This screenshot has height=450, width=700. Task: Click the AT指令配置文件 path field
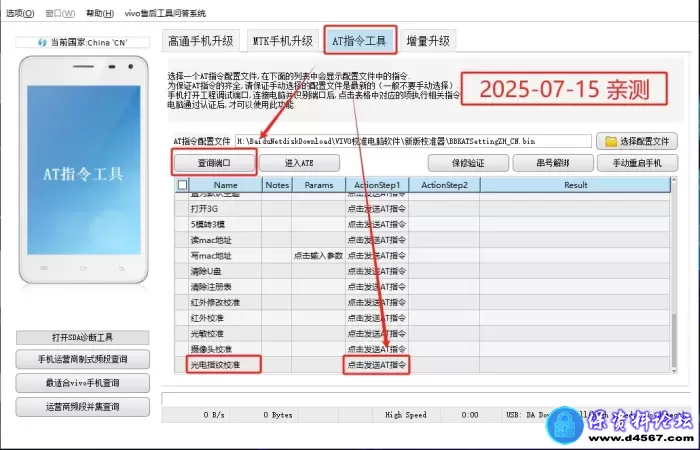pos(413,141)
